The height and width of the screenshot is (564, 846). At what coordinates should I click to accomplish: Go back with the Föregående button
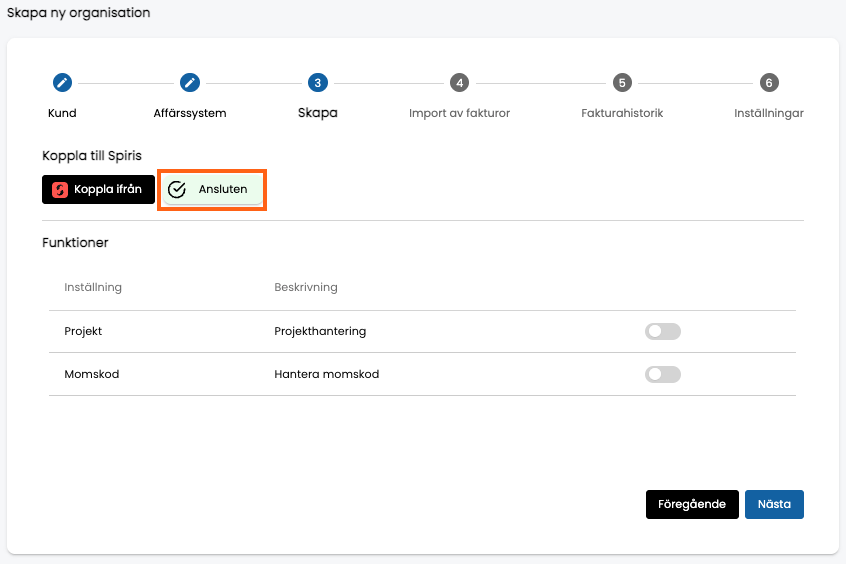[x=692, y=504]
